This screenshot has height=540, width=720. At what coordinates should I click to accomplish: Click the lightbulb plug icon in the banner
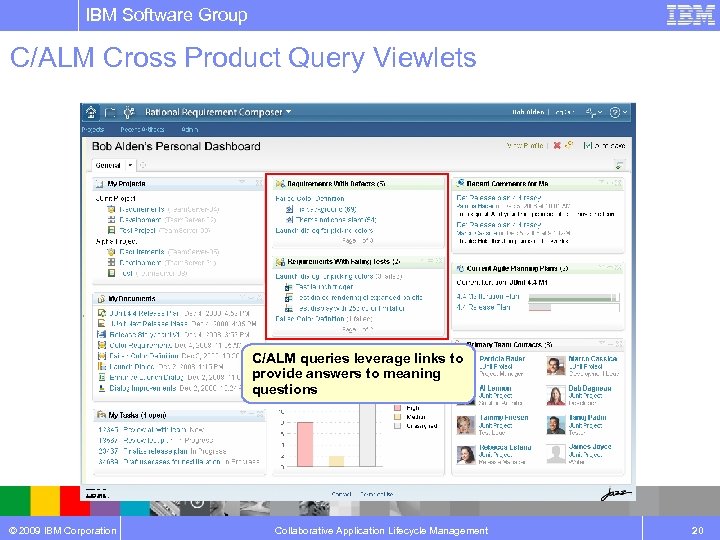click(129, 112)
